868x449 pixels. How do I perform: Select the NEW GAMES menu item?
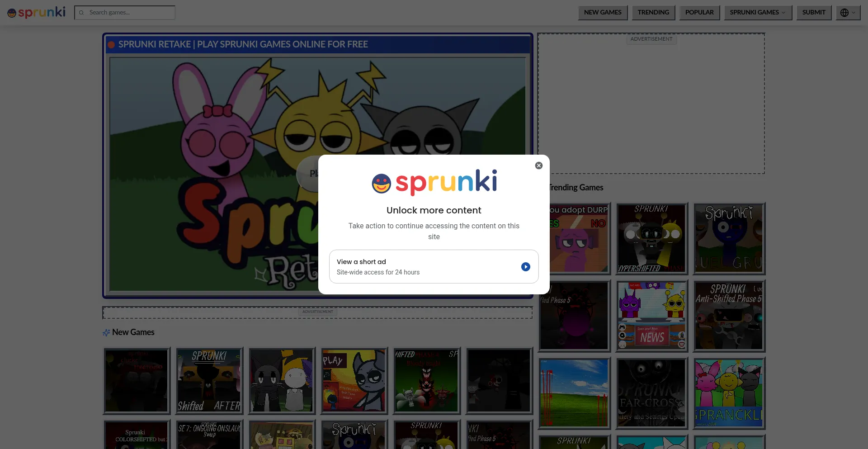tap(603, 13)
